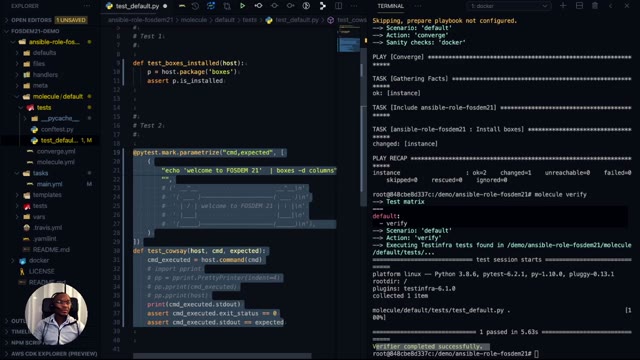Open test_default.py in the Explorer tree
Screen dimensions: 640x360
59,140
